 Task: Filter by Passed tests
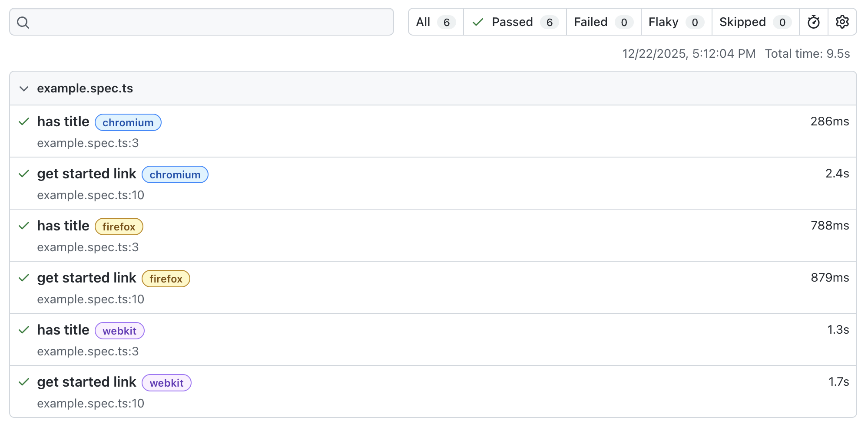pyautogui.click(x=515, y=22)
